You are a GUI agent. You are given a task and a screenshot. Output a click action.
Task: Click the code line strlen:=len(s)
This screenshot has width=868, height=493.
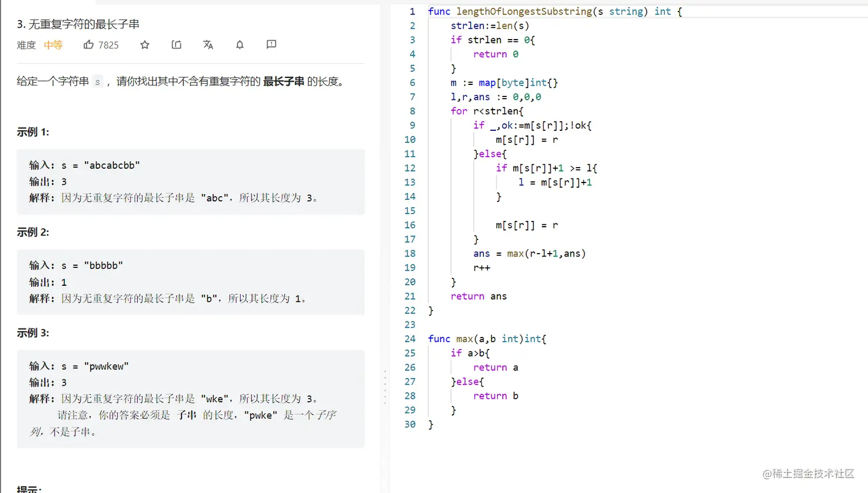[x=490, y=26]
